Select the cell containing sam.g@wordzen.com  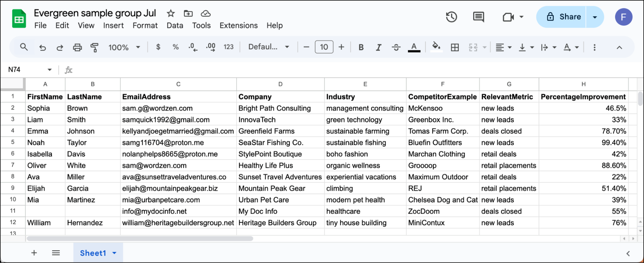[x=178, y=108]
